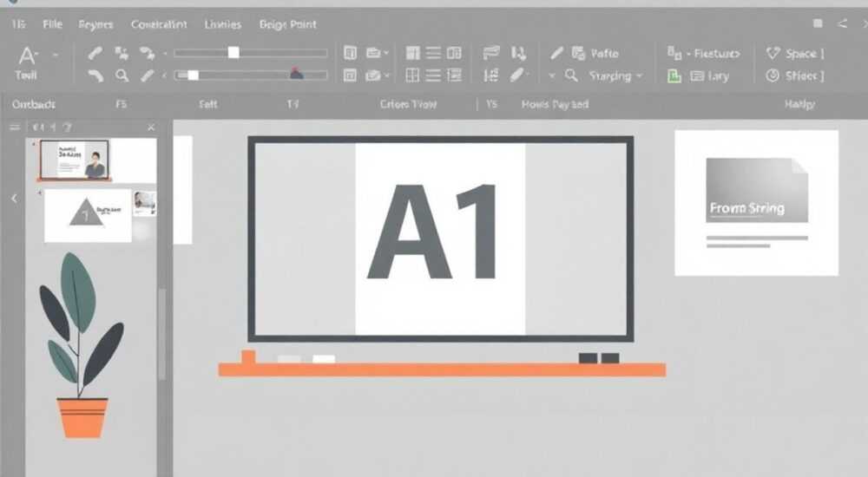Click the upper slider's white handle
868x477 pixels.
233,53
